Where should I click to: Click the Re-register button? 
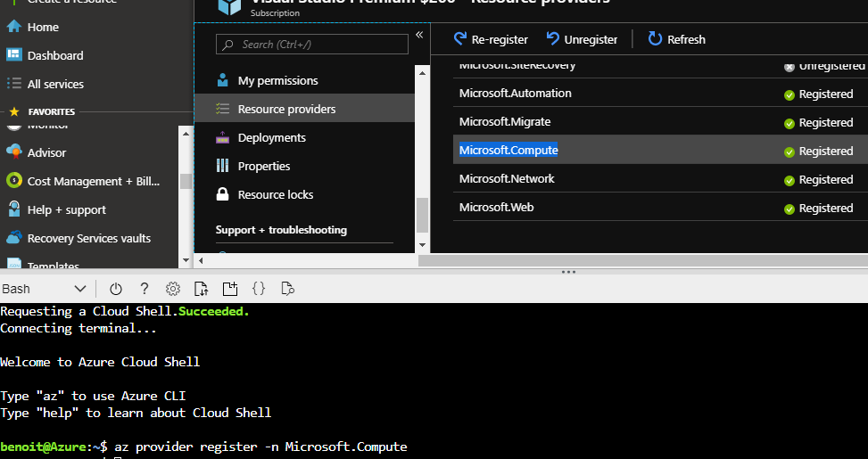click(491, 39)
